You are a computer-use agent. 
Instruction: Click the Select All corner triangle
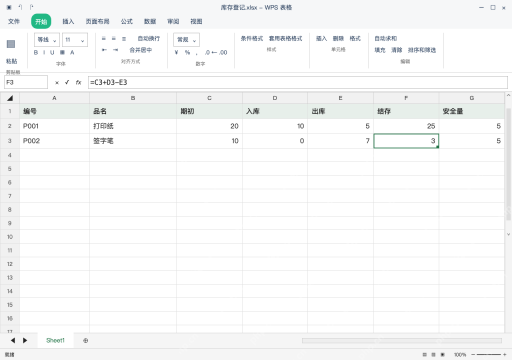10,98
